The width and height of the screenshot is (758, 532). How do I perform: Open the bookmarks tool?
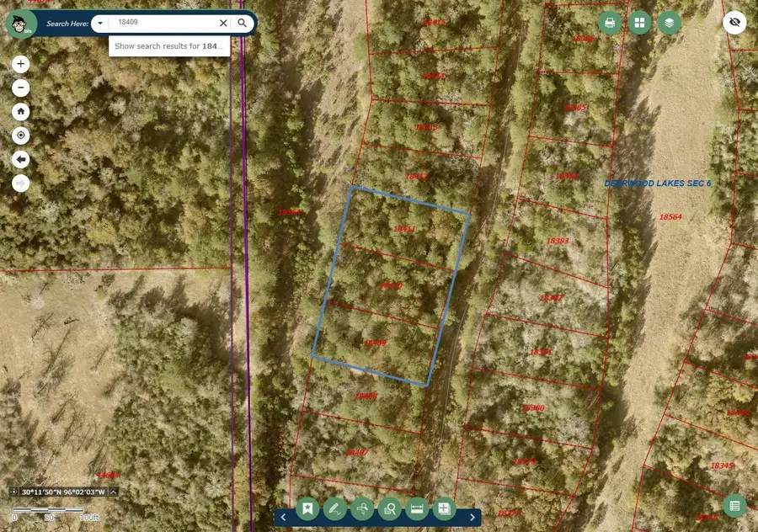(308, 508)
